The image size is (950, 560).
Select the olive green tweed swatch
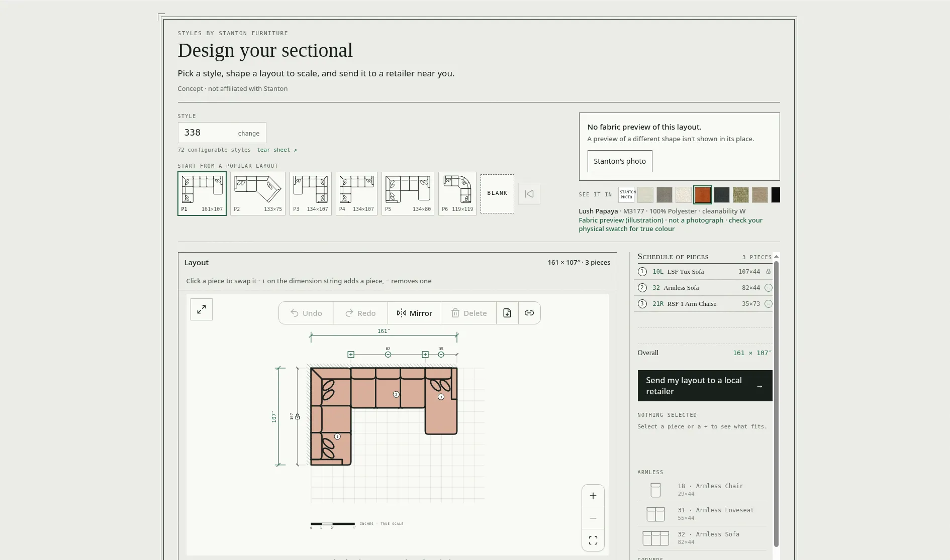coord(741,195)
